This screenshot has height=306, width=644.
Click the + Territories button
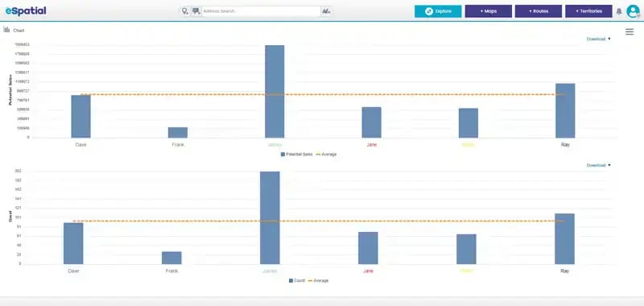(588, 11)
